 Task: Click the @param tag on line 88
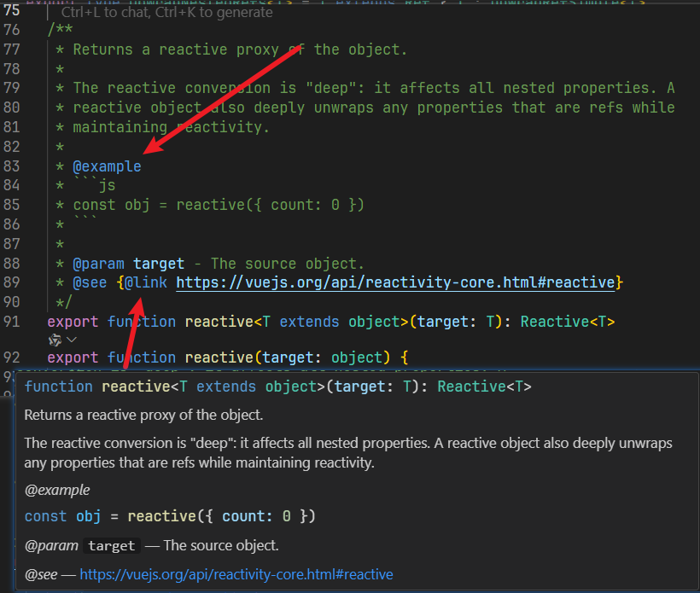(99, 264)
